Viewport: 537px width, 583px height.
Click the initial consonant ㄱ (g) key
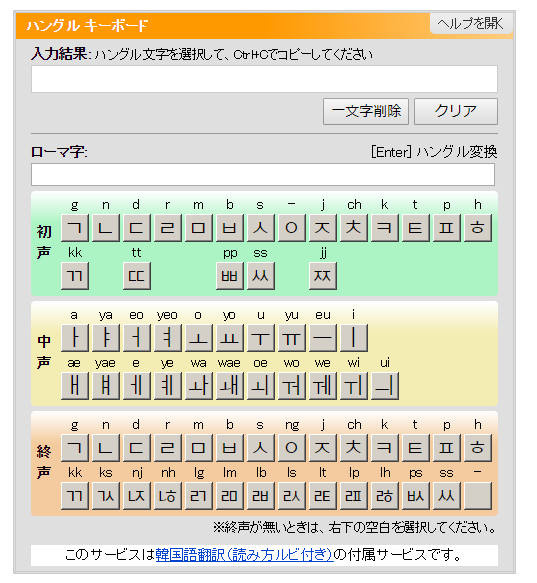click(75, 228)
